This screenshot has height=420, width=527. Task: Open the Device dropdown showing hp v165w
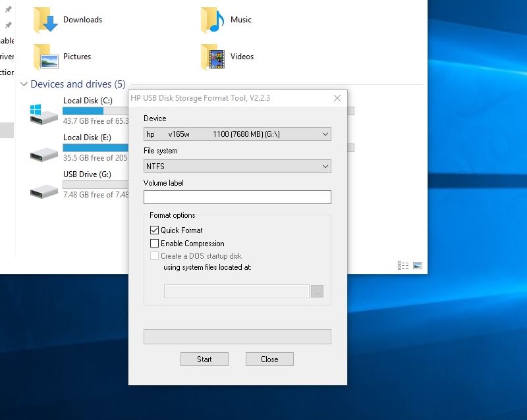237,134
